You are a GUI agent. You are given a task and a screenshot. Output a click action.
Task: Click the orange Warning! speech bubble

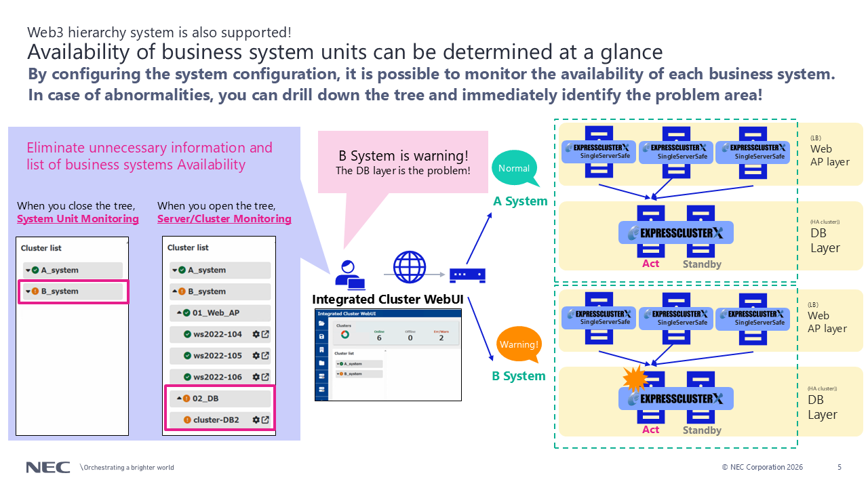click(x=519, y=345)
